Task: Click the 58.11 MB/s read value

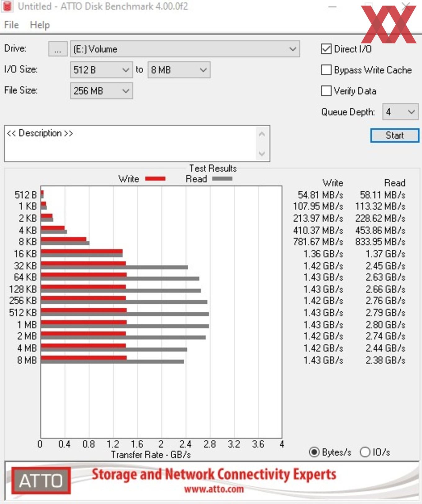Action: (x=383, y=195)
